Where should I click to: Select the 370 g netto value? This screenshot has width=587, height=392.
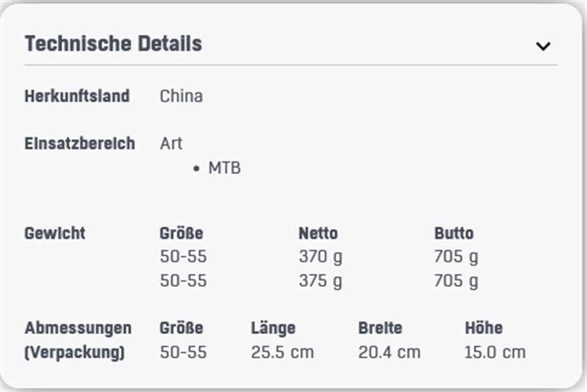click(320, 257)
